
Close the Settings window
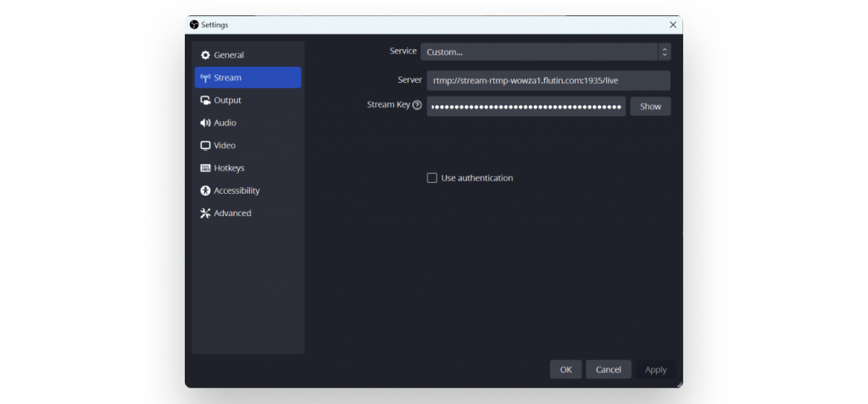[x=672, y=25]
